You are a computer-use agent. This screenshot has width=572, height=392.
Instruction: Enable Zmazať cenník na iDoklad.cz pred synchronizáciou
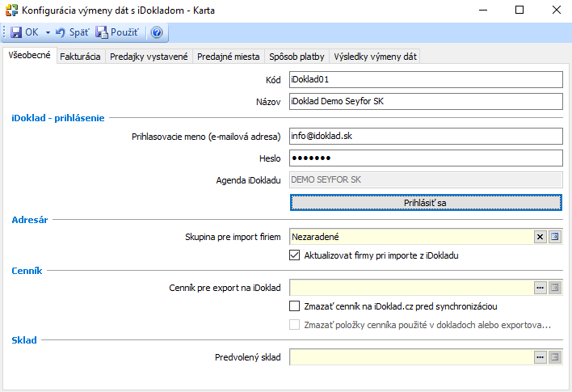tap(295, 306)
